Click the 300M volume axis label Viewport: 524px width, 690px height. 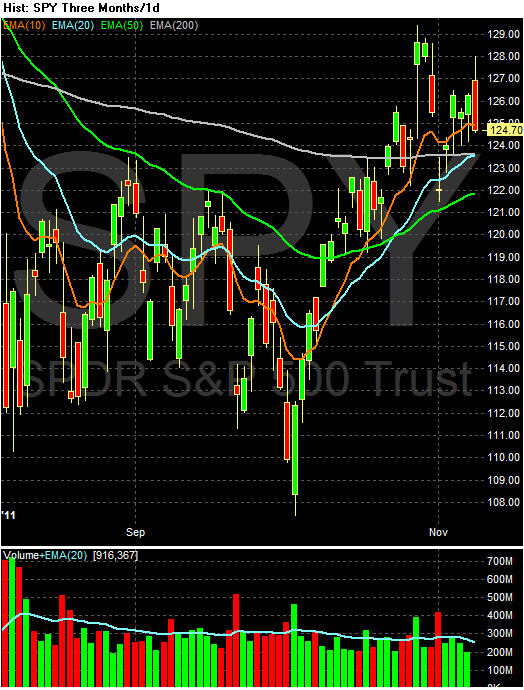499,634
